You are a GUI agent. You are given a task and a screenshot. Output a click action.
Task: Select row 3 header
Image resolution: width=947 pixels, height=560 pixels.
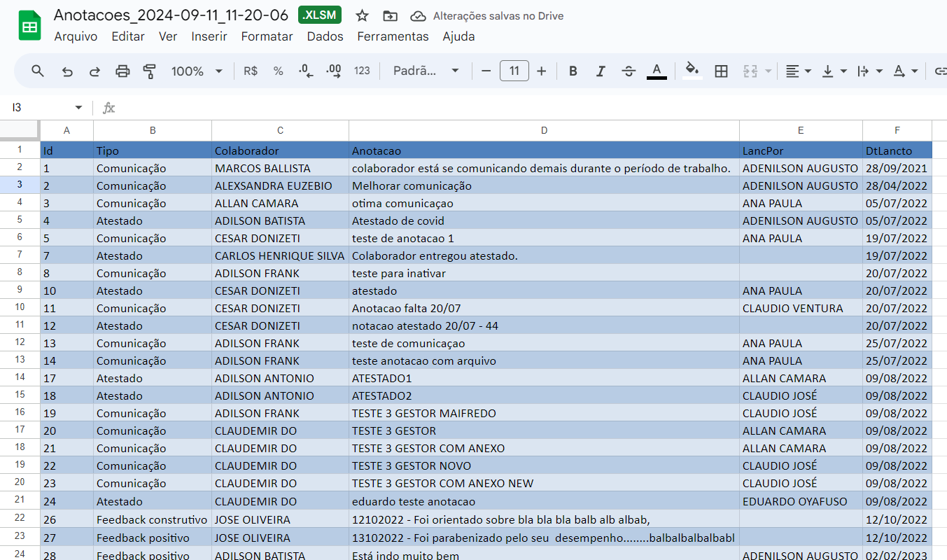(x=20, y=185)
